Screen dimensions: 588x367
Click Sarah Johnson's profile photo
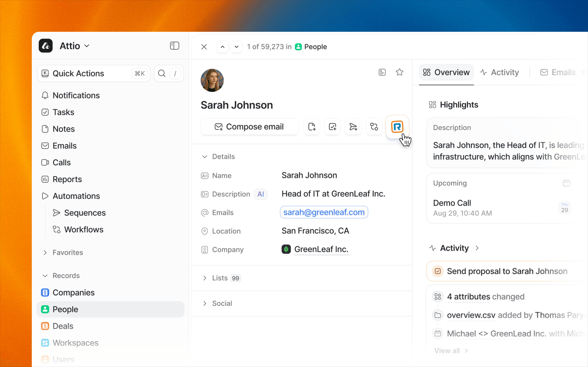(x=212, y=80)
